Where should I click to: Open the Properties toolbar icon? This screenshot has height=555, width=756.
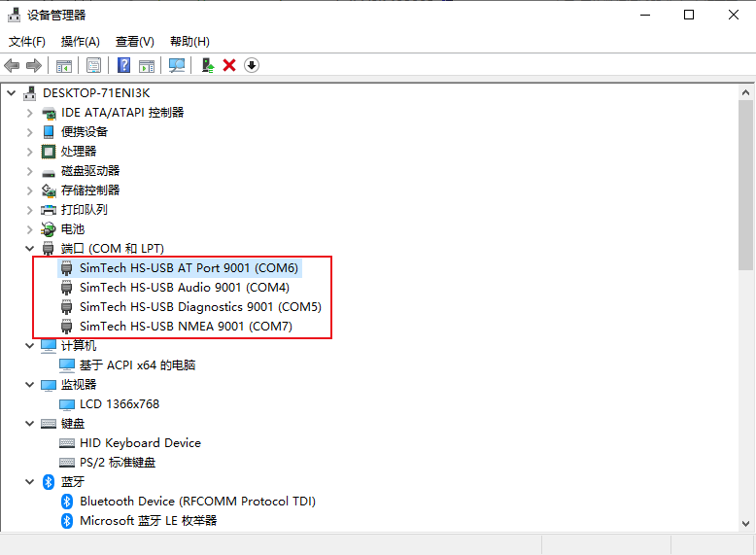click(x=93, y=65)
